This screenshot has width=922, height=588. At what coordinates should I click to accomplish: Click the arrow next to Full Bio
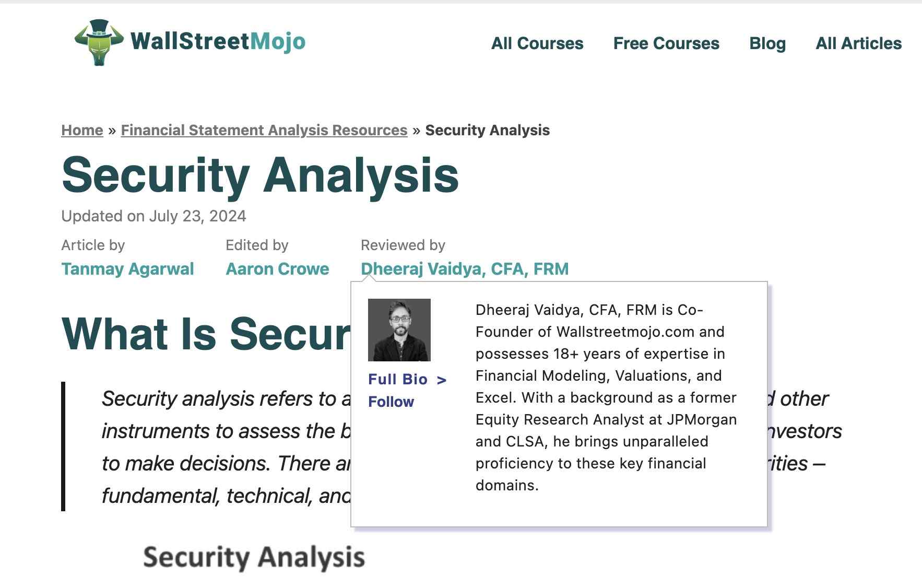pos(442,380)
